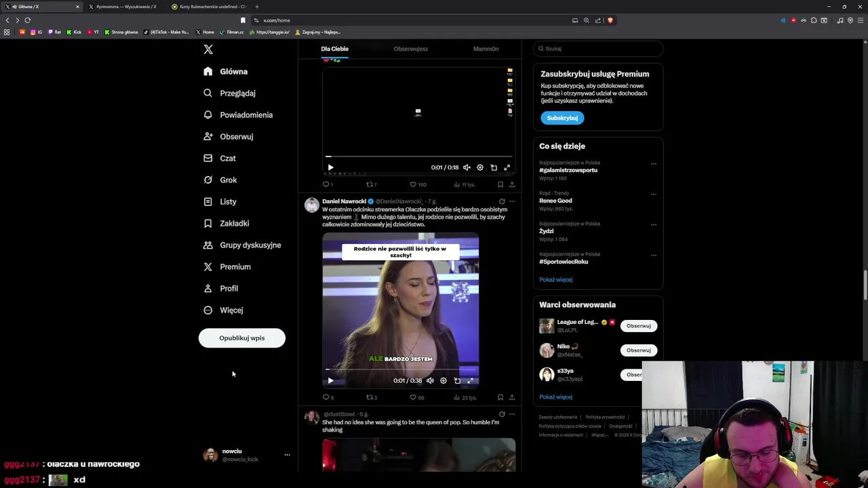Open the Kick bookmark
868x488 pixels.
coord(74,32)
